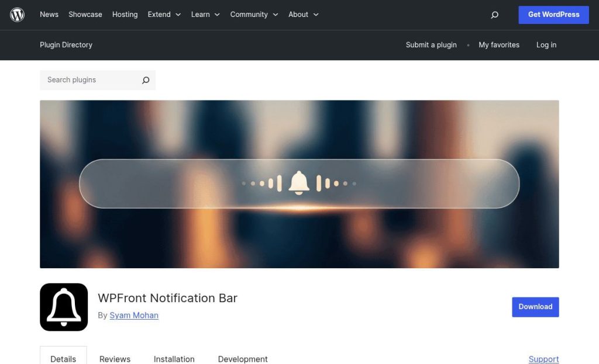The image size is (599, 364).
Task: Click the notification bar banner image
Action: click(x=299, y=184)
